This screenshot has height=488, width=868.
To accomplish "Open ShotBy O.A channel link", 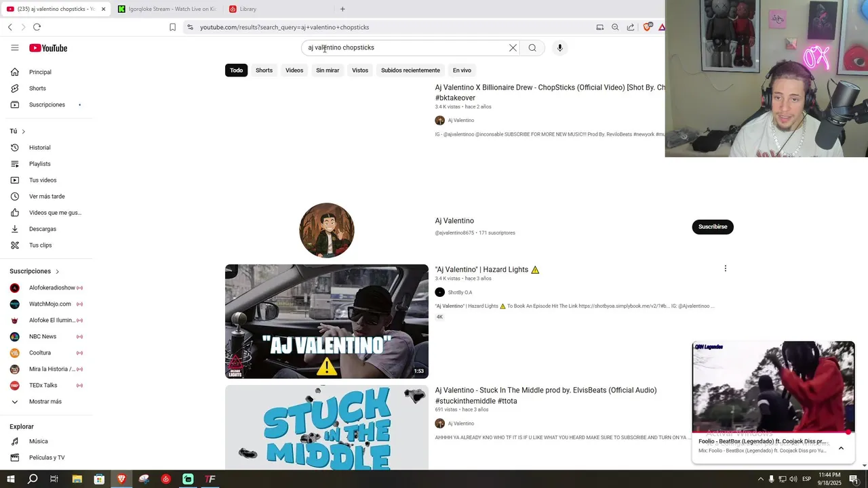I will [x=460, y=292].
